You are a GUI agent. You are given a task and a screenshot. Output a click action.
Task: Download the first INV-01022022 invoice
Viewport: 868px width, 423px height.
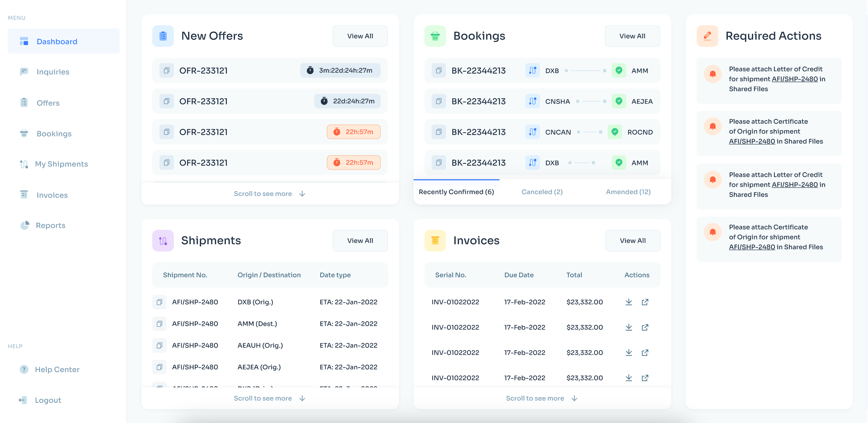628,302
